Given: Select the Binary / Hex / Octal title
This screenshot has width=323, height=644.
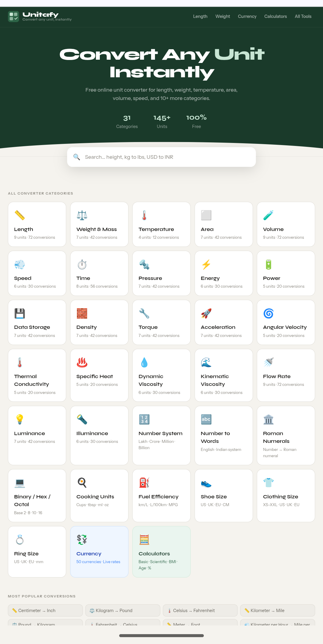Looking at the screenshot, I should [32, 500].
